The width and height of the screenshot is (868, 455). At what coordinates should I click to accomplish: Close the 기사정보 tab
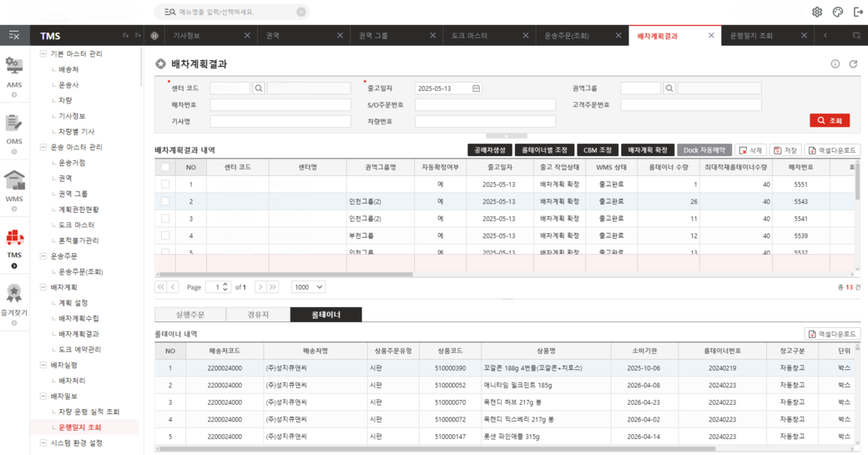click(x=247, y=35)
